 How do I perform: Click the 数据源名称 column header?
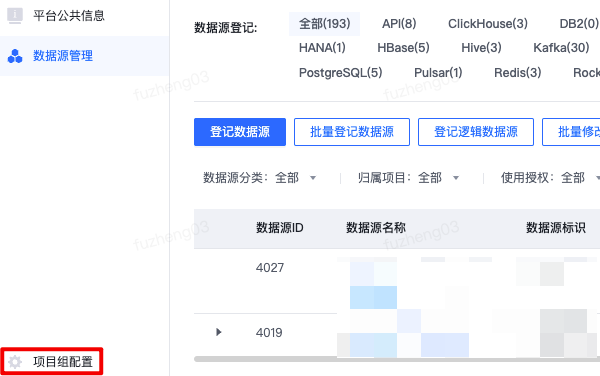[x=376, y=228]
